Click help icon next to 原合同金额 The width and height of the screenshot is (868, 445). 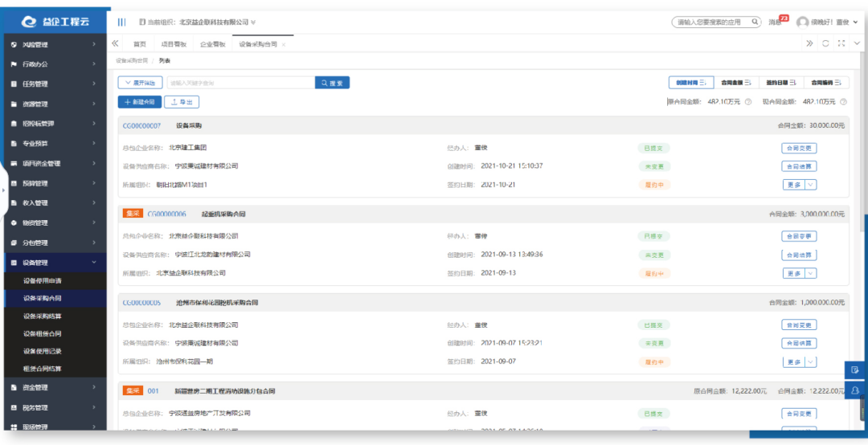click(x=748, y=102)
